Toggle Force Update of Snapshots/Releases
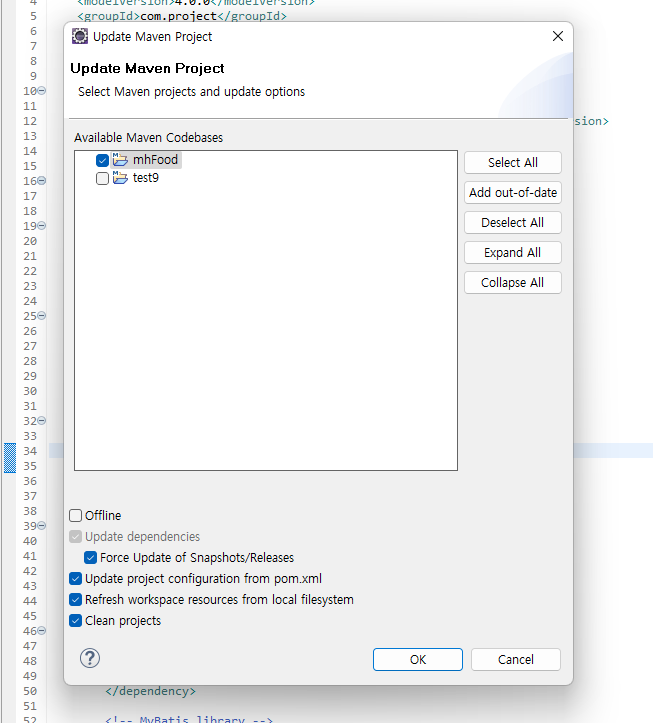This screenshot has height=723, width=653. (90, 557)
